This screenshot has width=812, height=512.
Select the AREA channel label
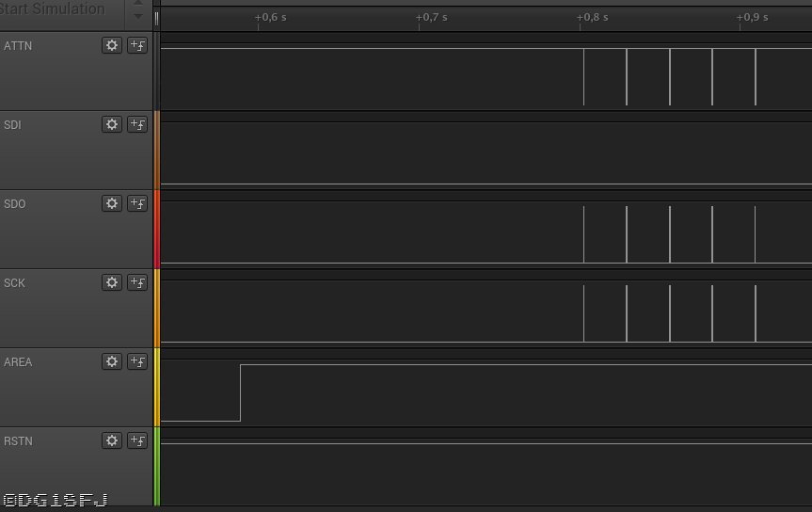point(18,361)
